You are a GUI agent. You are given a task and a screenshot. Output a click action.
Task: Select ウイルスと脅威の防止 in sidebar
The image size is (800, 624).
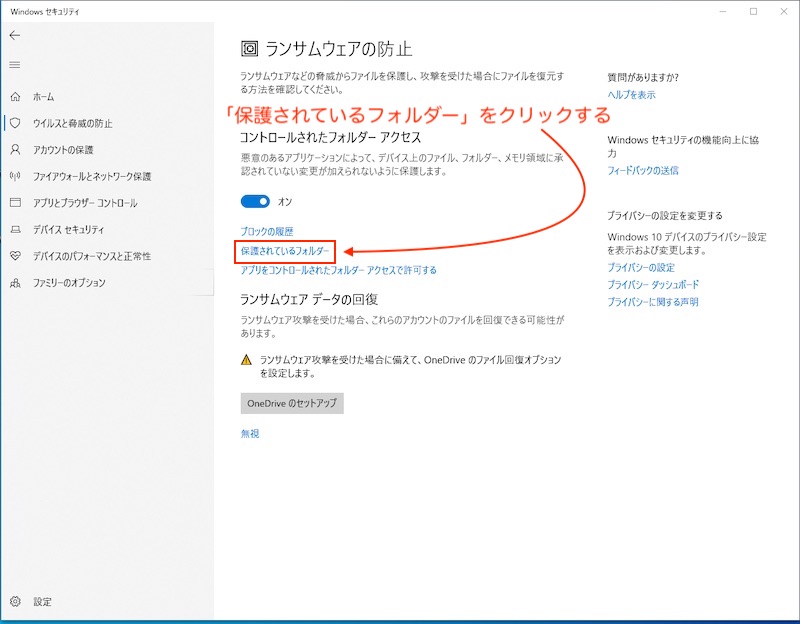(x=72, y=123)
